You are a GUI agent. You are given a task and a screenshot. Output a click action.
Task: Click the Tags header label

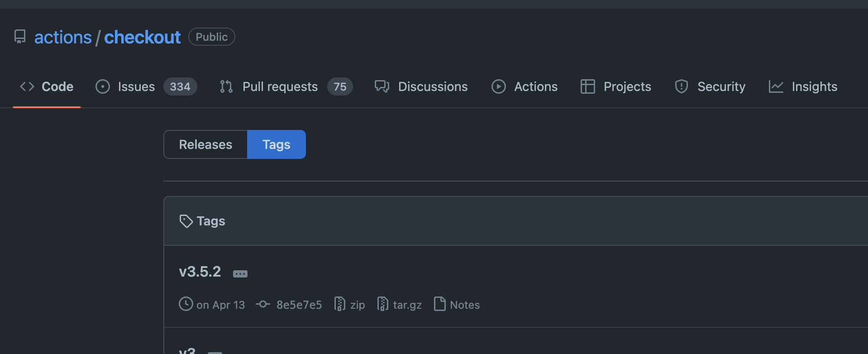pyautogui.click(x=211, y=221)
